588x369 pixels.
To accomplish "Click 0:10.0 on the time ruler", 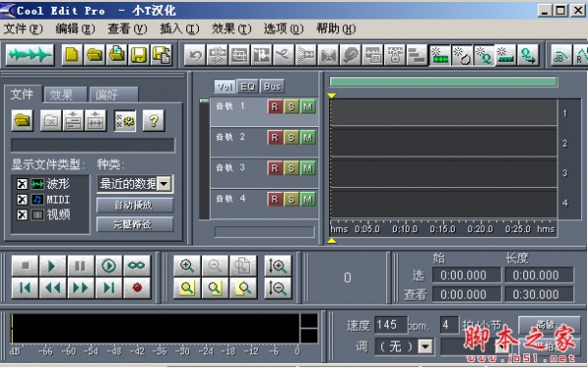I will (405, 228).
